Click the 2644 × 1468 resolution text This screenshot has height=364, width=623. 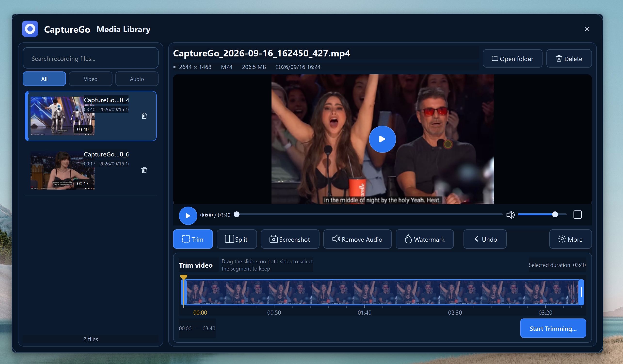(195, 67)
